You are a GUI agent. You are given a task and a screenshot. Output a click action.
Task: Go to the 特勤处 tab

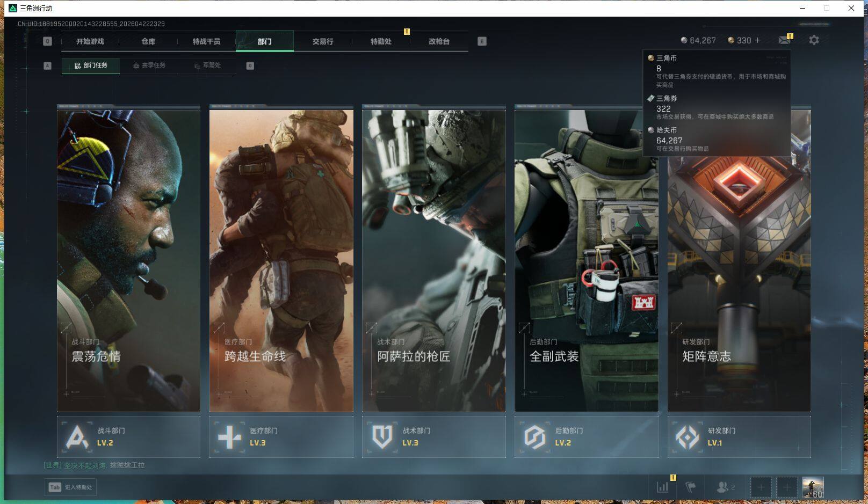(x=381, y=41)
